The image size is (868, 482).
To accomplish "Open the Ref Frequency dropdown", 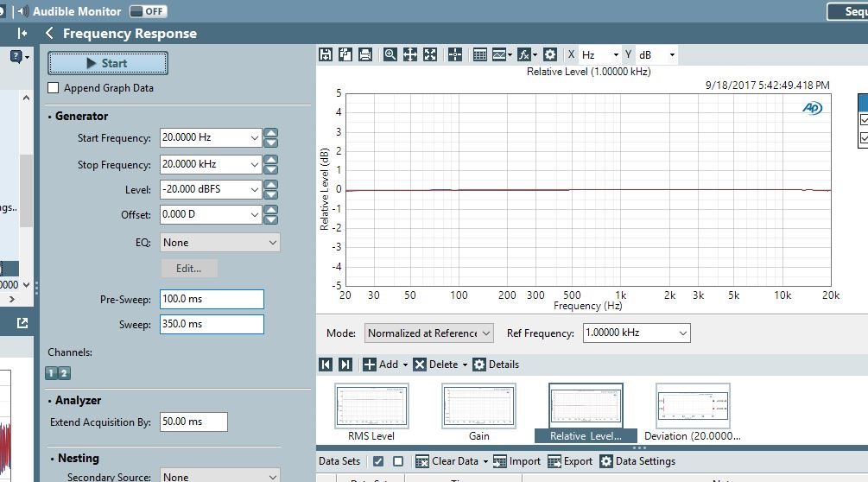I will [x=637, y=333].
